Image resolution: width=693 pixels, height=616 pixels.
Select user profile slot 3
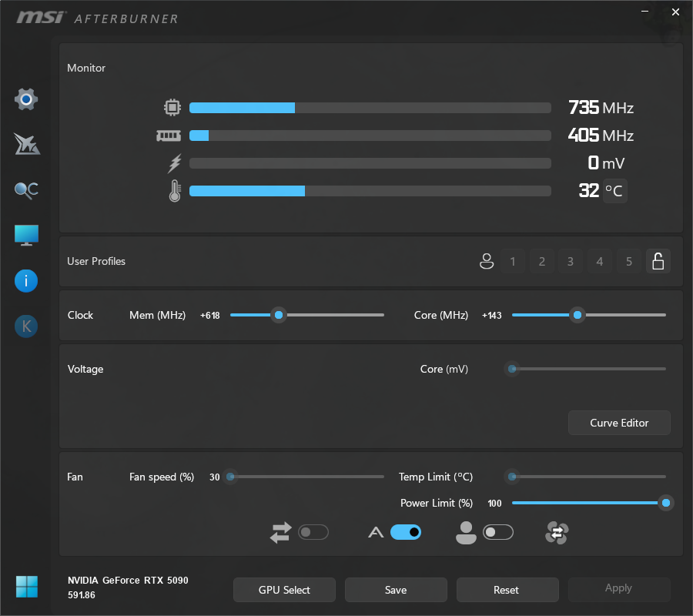(x=571, y=261)
